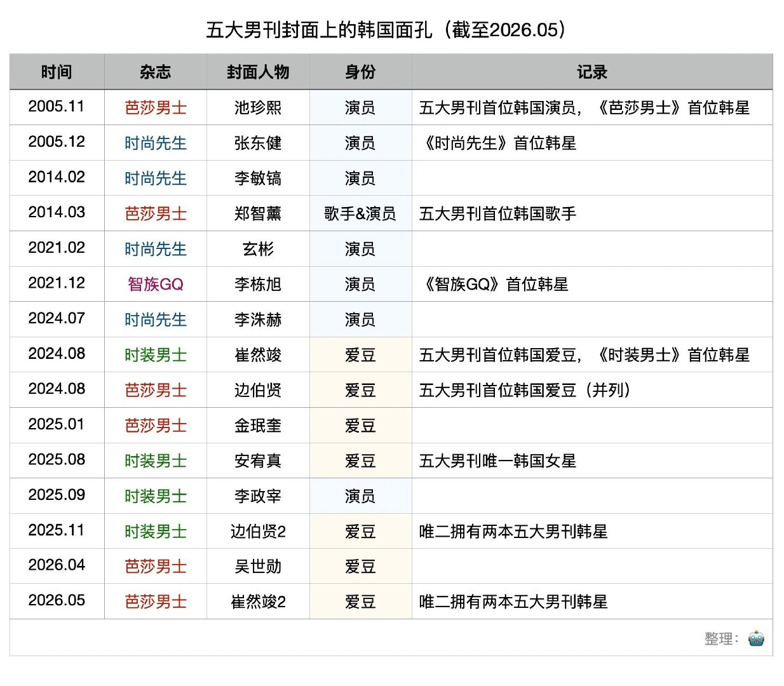Select the name 金珉奎
The width and height of the screenshot is (784, 686).
click(258, 425)
